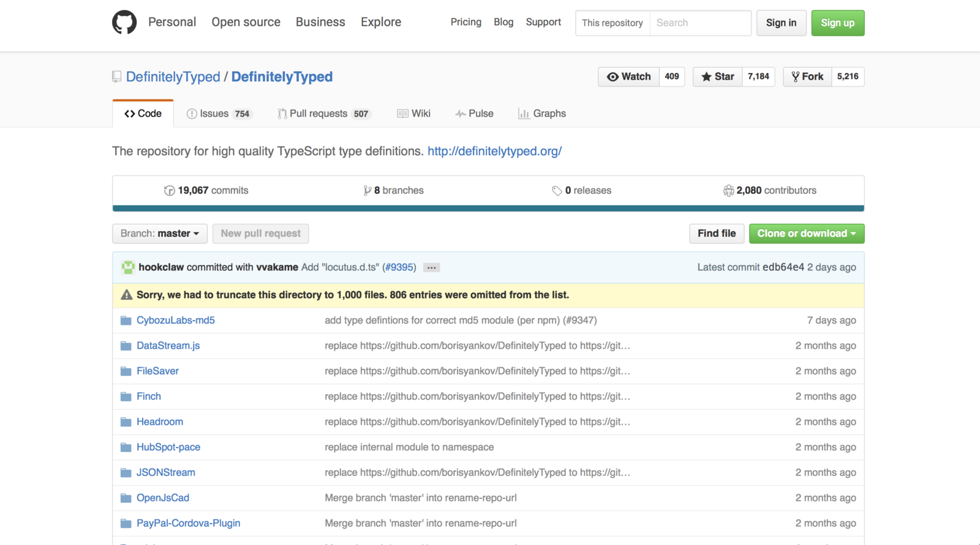Click the 5,216 forks count
980x545 pixels.
(x=848, y=77)
